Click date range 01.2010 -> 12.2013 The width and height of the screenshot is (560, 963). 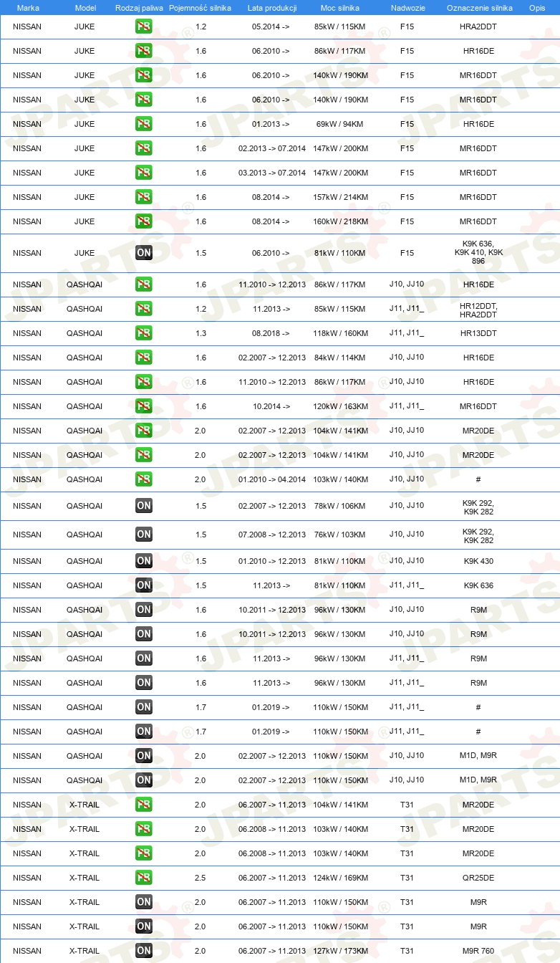pos(272,561)
